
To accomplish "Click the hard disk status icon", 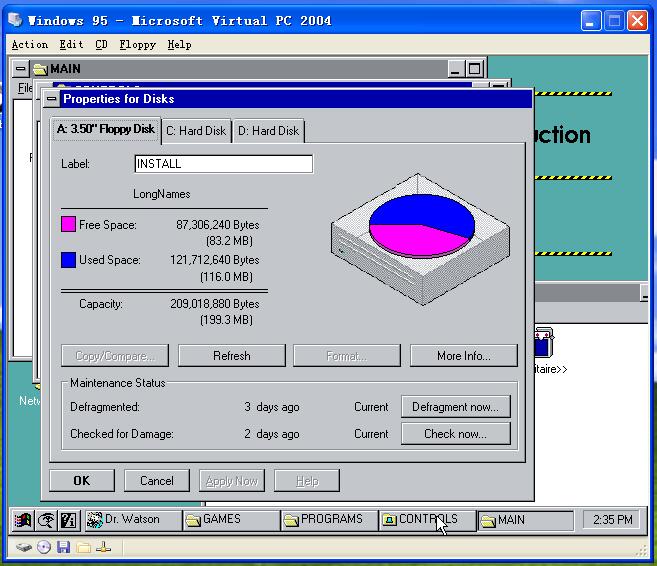I will click(x=24, y=547).
